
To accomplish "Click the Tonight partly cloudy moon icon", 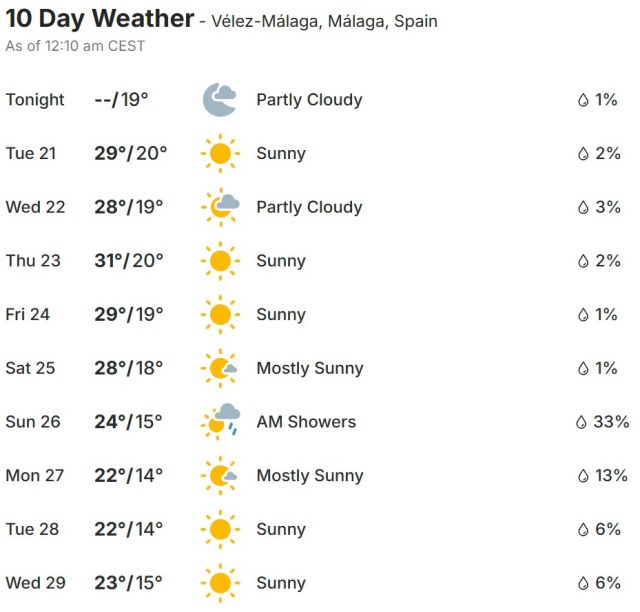I will click(220, 100).
